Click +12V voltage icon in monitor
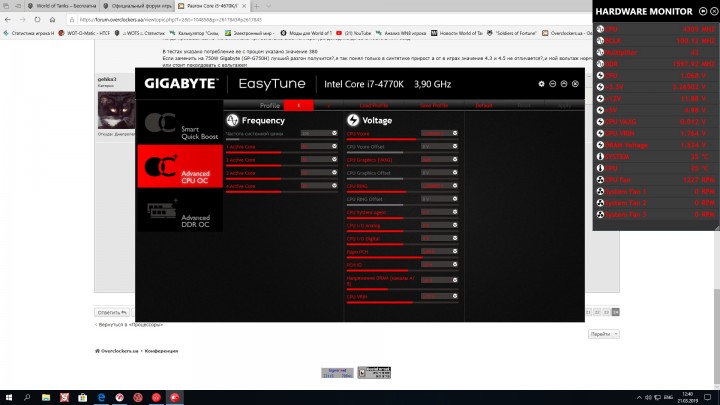The image size is (720, 405). pyautogui.click(x=600, y=98)
